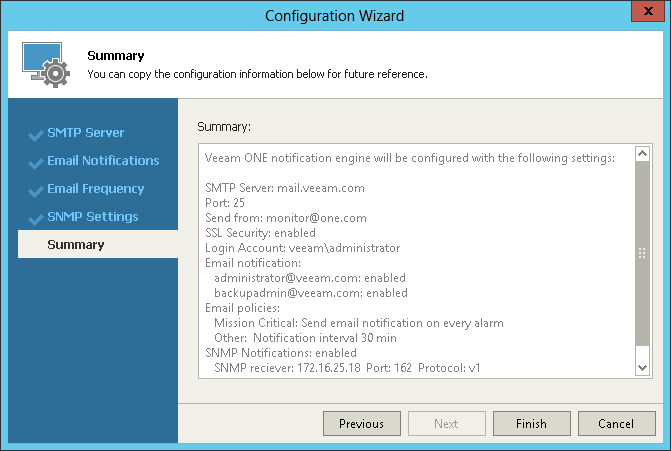Go to Email Notifications step
The width and height of the screenshot is (671, 451).
[103, 161]
